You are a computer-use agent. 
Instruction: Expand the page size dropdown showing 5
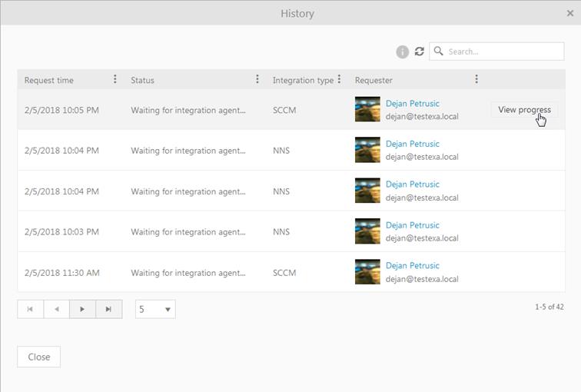pyautogui.click(x=155, y=309)
